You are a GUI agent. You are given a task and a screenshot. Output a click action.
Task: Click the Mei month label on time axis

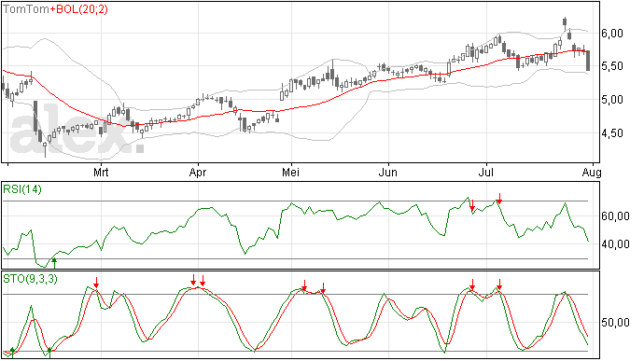point(290,173)
